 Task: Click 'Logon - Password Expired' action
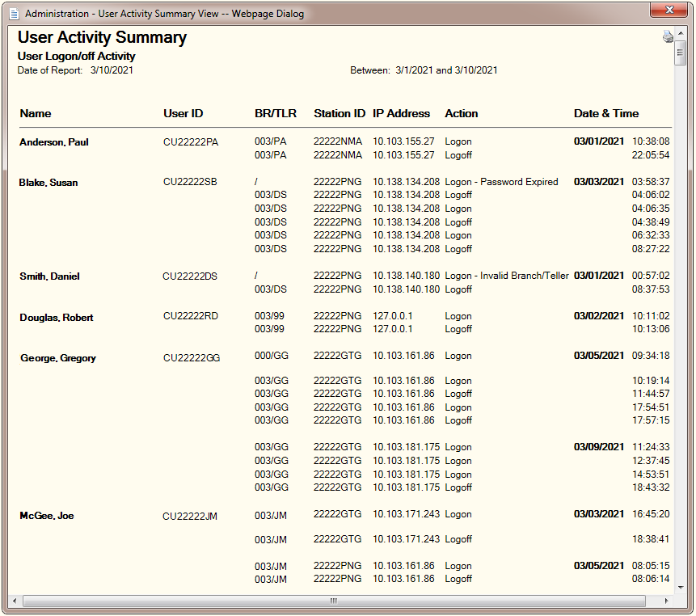(x=501, y=182)
